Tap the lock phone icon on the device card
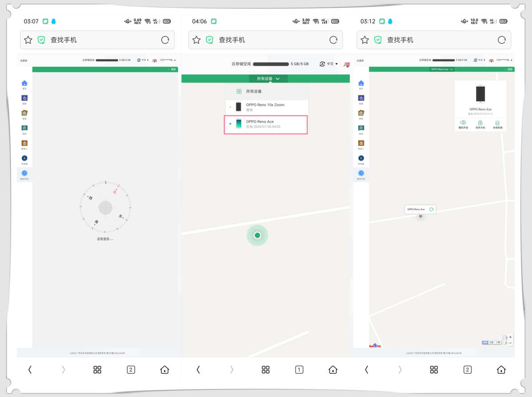532x397 pixels. pyautogui.click(x=480, y=122)
